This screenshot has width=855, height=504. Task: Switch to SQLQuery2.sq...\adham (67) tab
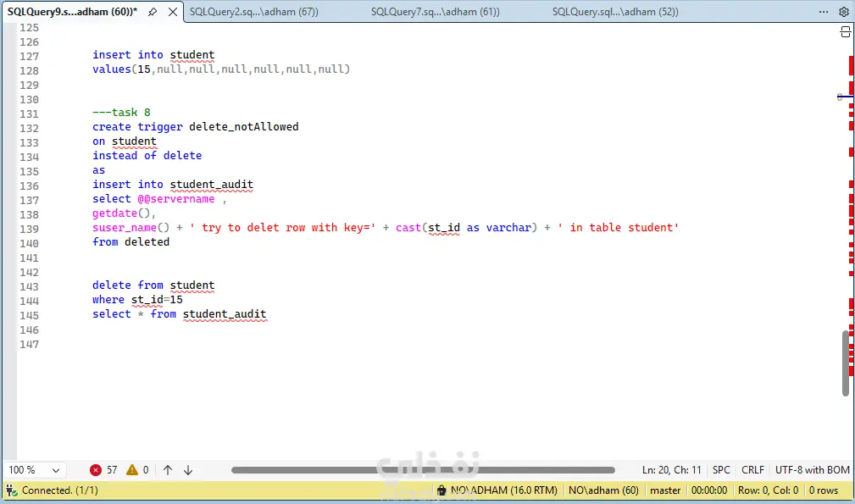click(254, 12)
